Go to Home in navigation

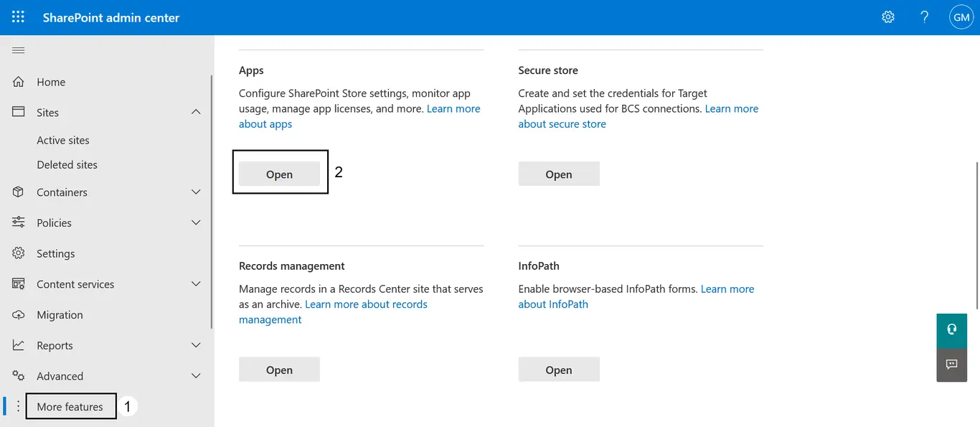(x=51, y=83)
